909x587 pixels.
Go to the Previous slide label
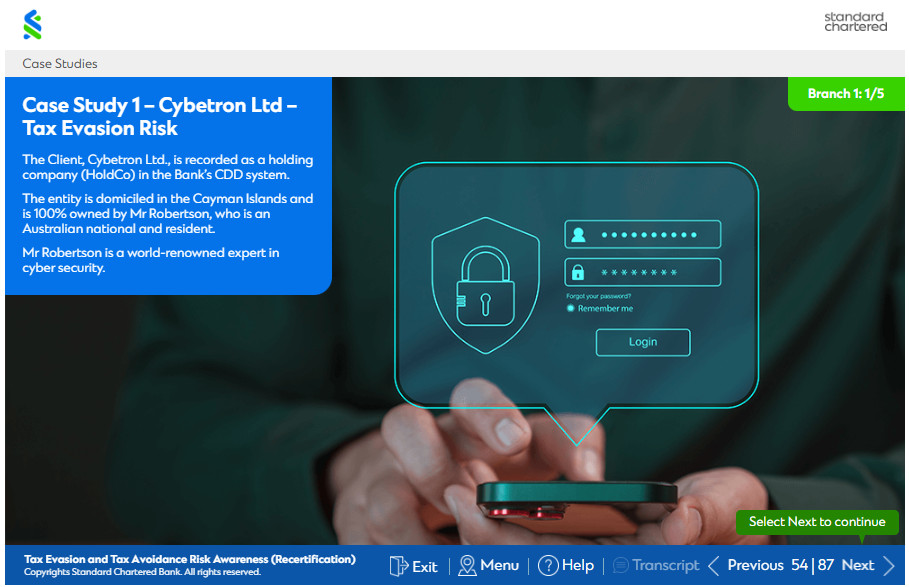click(755, 565)
